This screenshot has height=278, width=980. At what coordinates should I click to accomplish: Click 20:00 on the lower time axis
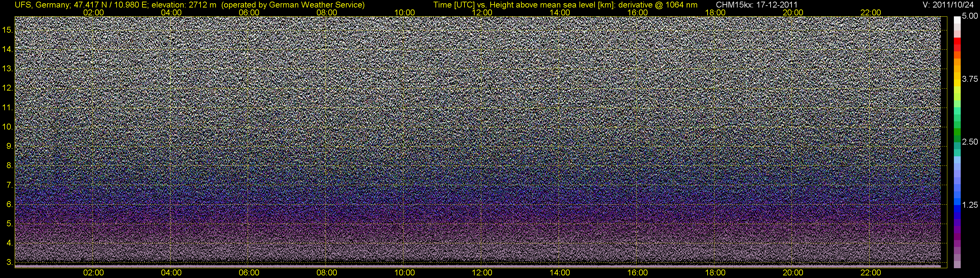point(793,273)
